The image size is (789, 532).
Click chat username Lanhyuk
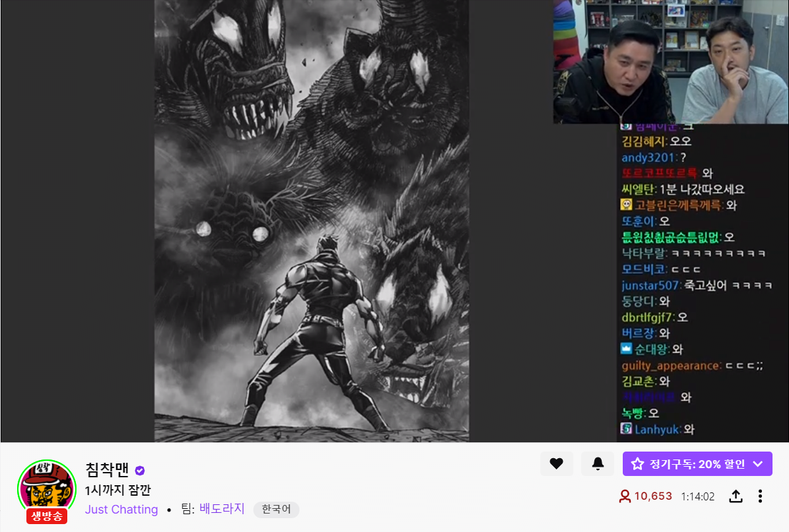point(656,429)
